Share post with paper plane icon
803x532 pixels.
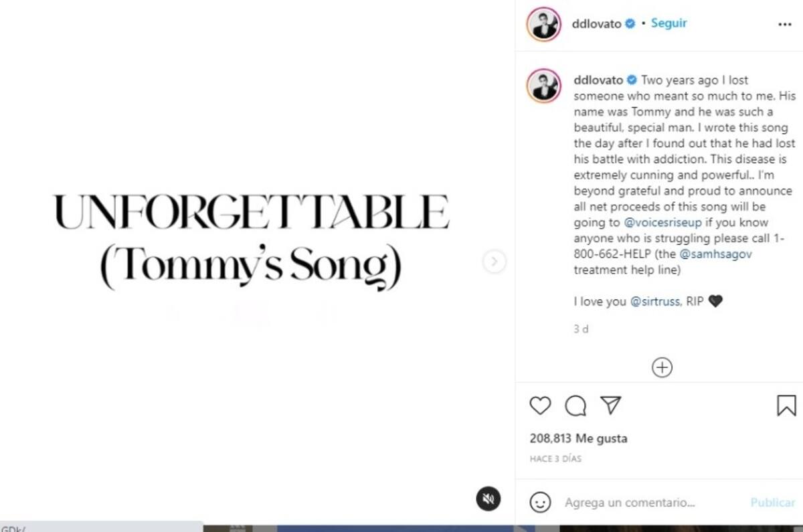pos(610,405)
